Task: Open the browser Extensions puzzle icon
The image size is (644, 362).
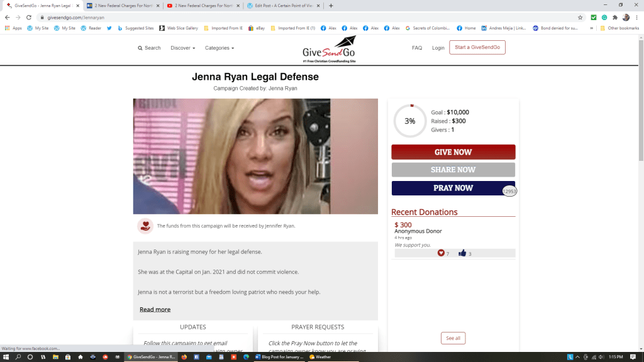Action: click(x=614, y=18)
